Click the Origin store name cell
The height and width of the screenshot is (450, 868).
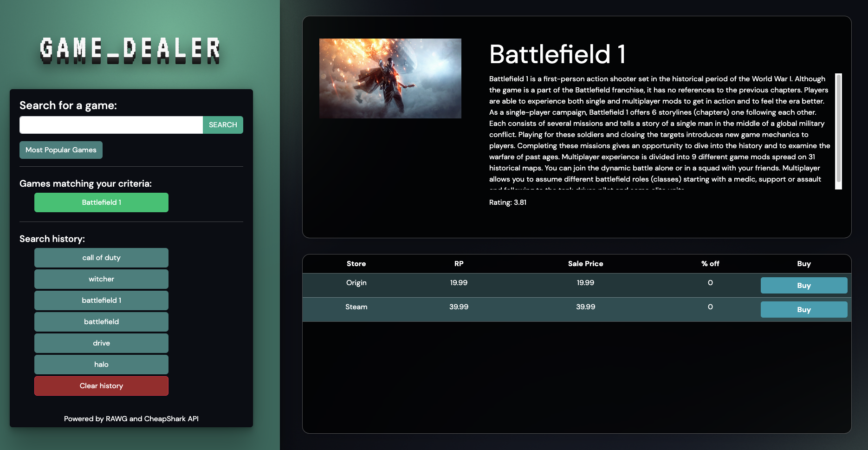[356, 283]
